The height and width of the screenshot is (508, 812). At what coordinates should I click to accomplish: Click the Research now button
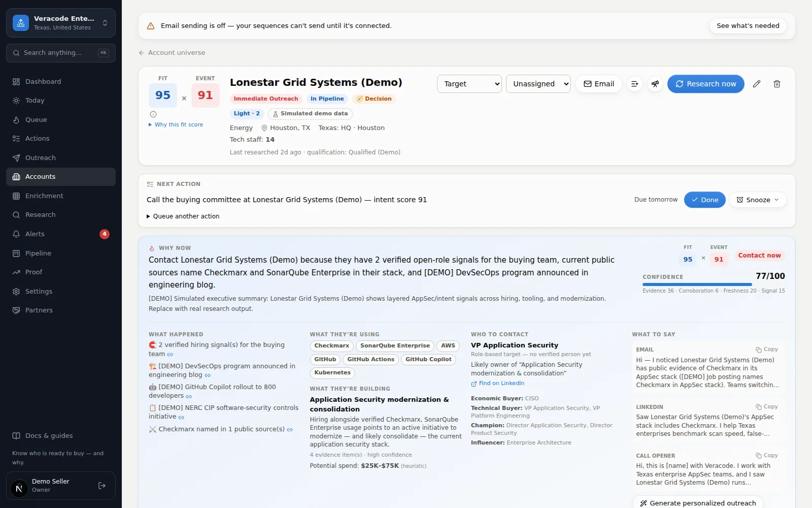[x=706, y=84]
